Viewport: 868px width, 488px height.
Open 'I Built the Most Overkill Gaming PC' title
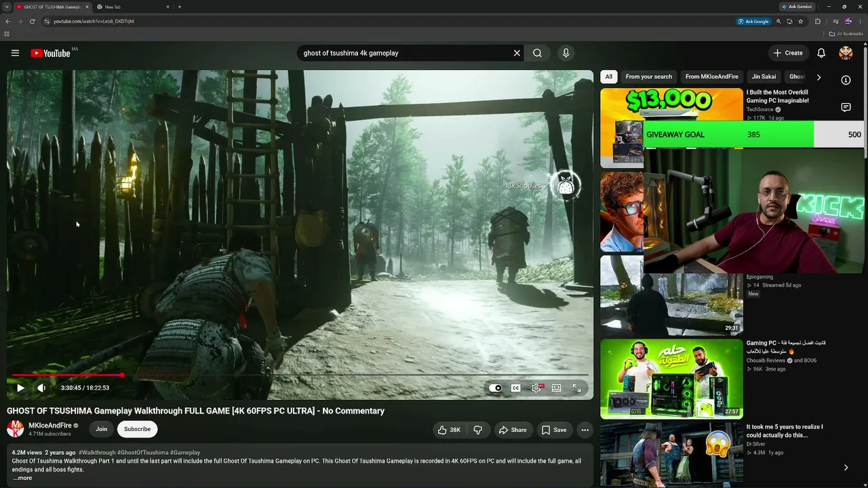pyautogui.click(x=778, y=96)
